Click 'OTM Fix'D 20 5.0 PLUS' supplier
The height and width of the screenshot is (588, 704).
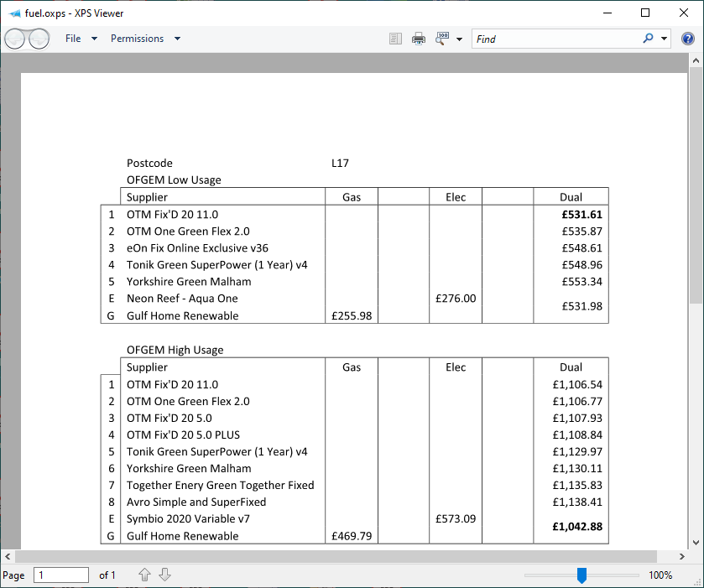point(183,435)
